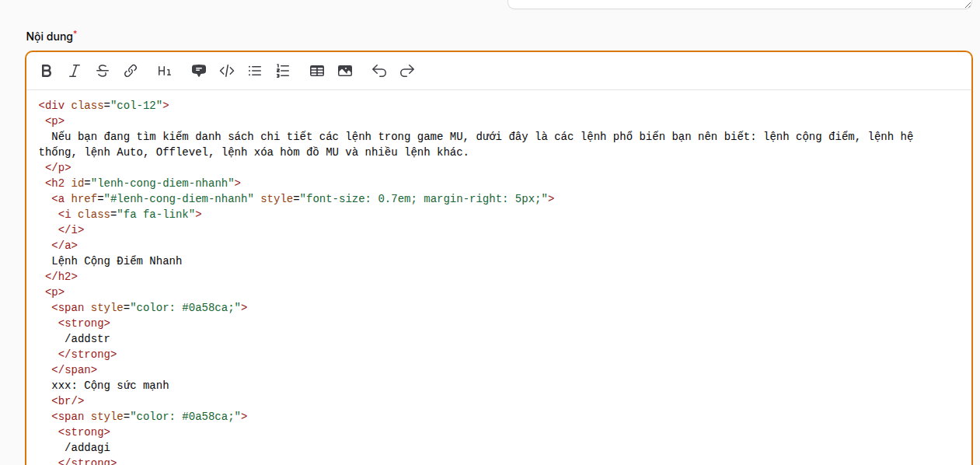Toggle code view icon

(227, 71)
